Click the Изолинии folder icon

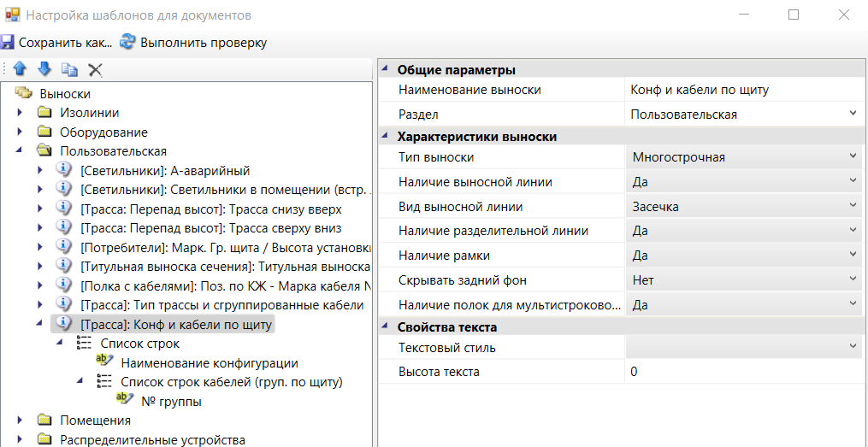(44, 113)
